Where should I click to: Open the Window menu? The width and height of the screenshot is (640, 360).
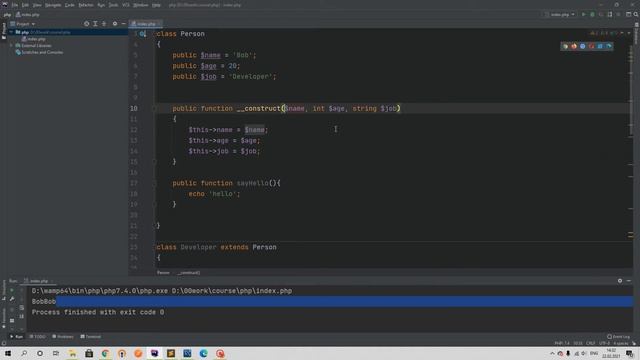click(141, 5)
